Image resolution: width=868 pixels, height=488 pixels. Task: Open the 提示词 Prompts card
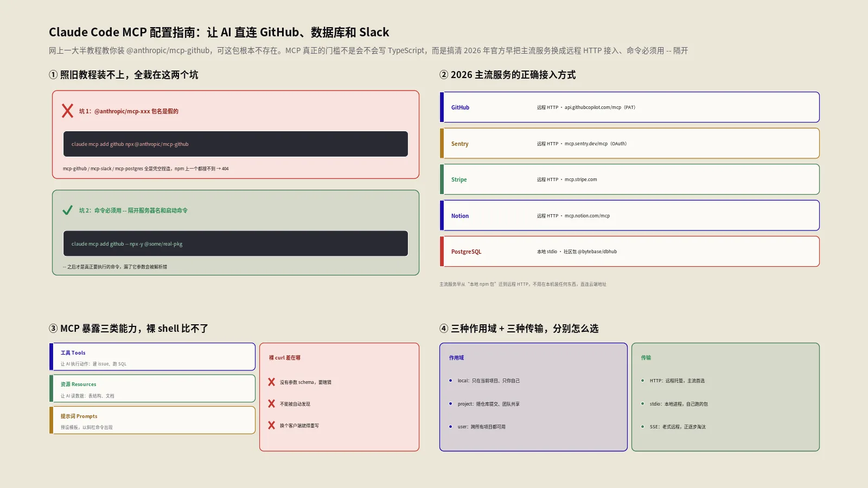pyautogui.click(x=152, y=420)
